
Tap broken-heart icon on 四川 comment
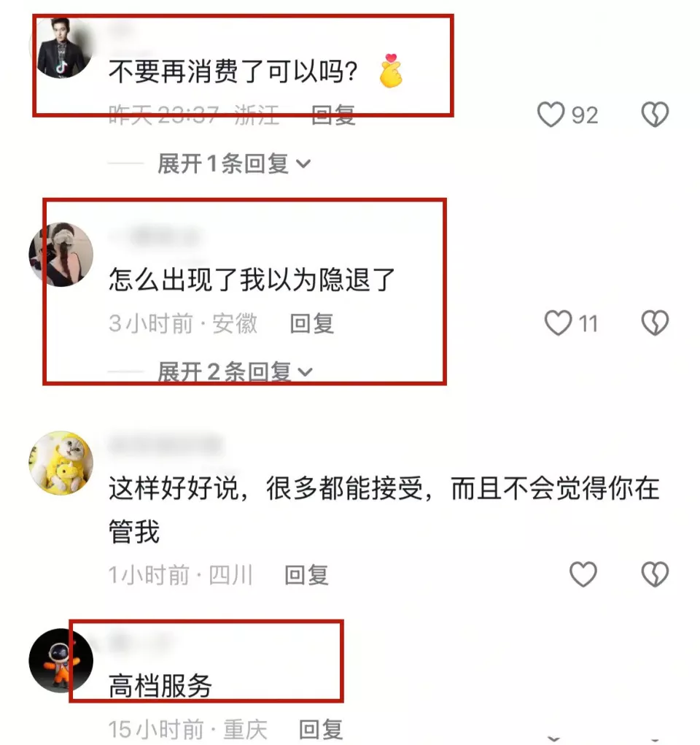click(x=656, y=574)
